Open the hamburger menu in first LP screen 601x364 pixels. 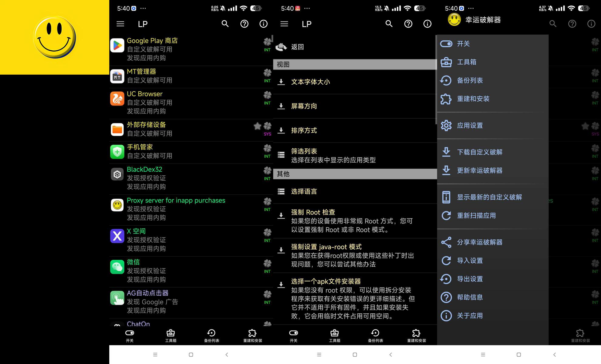click(120, 24)
